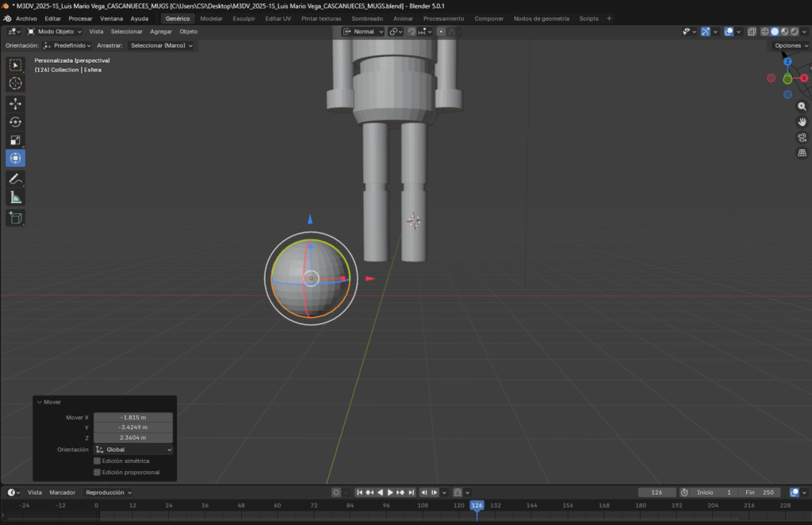The image size is (812, 525).
Task: Select the Add Cube tool
Action: (15, 217)
